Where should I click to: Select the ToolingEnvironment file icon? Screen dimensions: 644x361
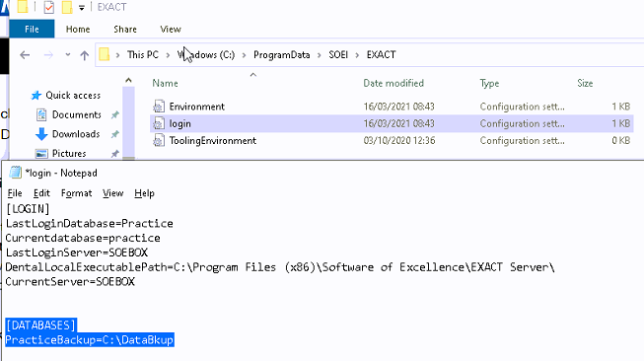tap(159, 141)
